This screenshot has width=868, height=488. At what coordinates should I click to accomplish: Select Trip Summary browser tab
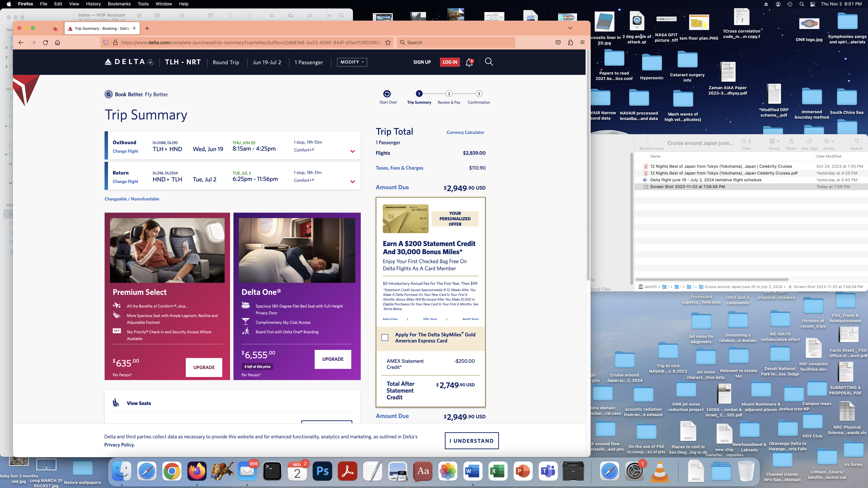tap(102, 28)
